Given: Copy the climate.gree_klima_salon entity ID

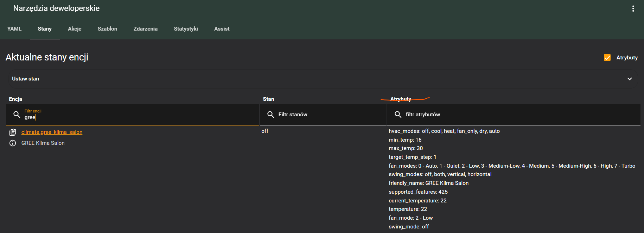Looking at the screenshot, I should pos(13,132).
